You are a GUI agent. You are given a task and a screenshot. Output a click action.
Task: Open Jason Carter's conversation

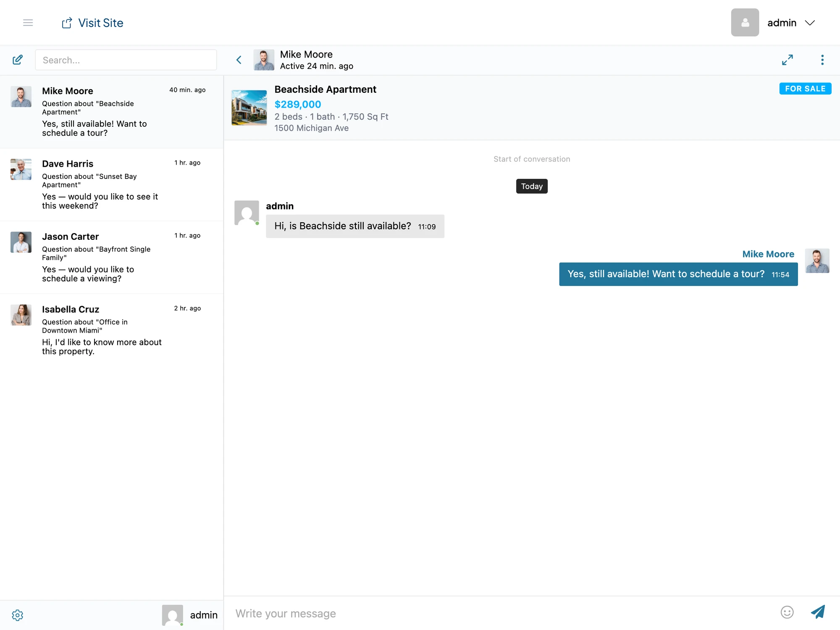112,257
